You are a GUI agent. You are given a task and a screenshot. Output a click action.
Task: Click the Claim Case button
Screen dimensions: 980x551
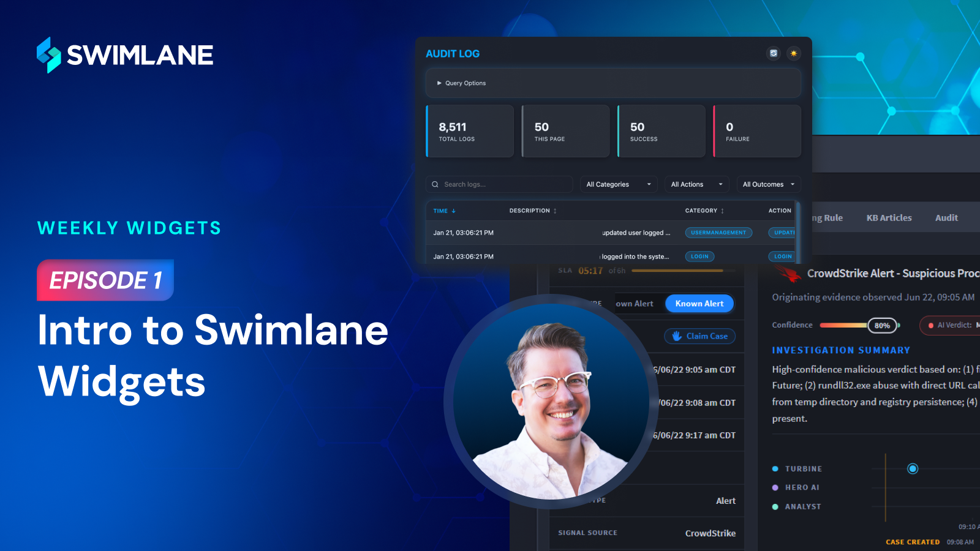(700, 336)
